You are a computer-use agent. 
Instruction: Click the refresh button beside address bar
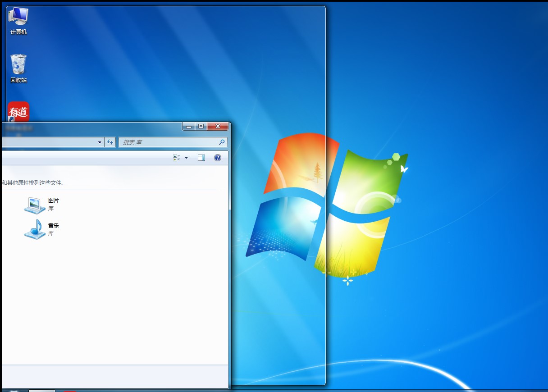pos(110,142)
